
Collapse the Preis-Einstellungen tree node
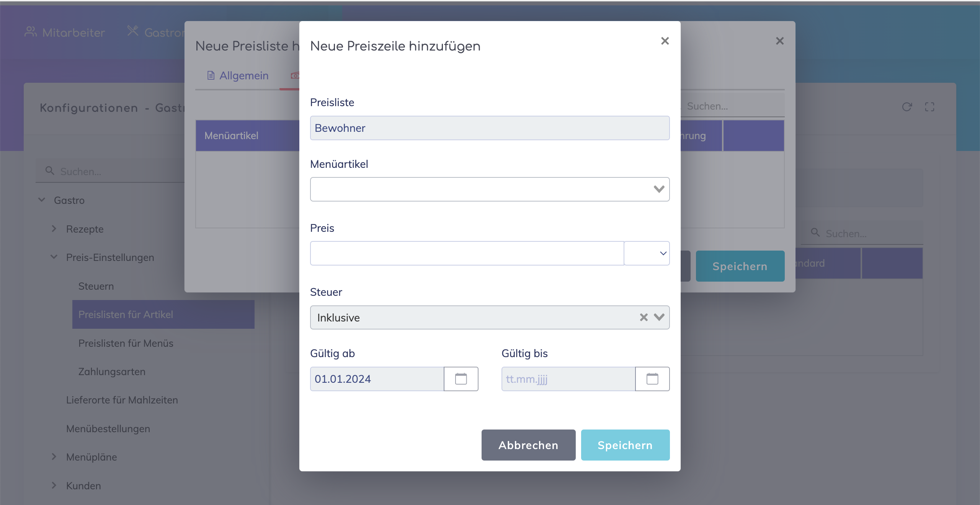tap(54, 257)
